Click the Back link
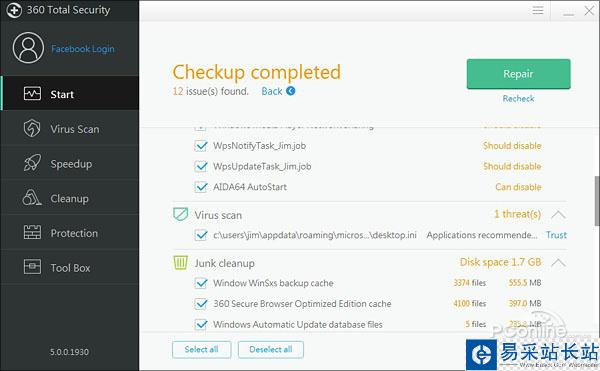The image size is (600, 371). coord(272,91)
